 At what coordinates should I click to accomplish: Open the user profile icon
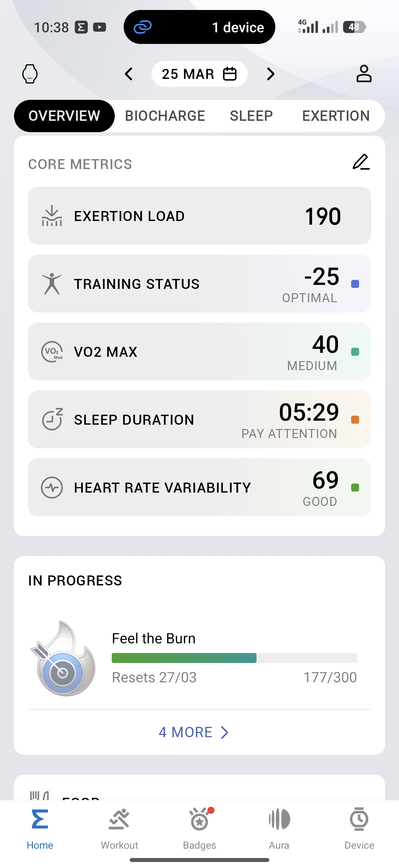[364, 74]
